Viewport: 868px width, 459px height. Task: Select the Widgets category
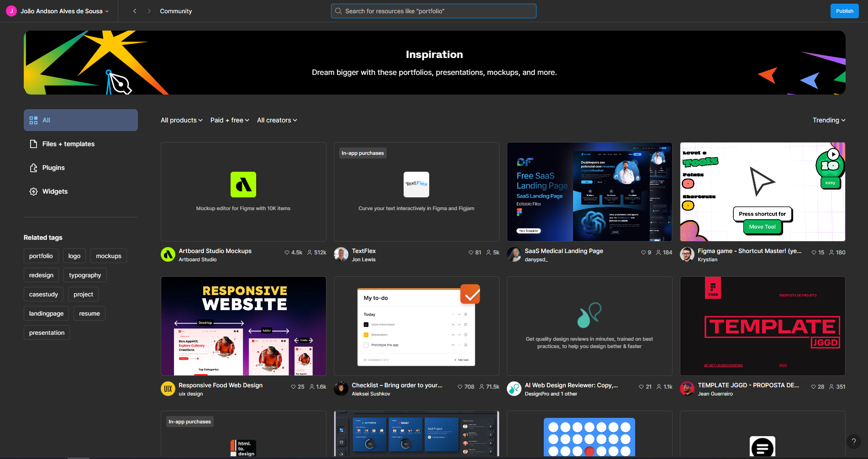81,191
